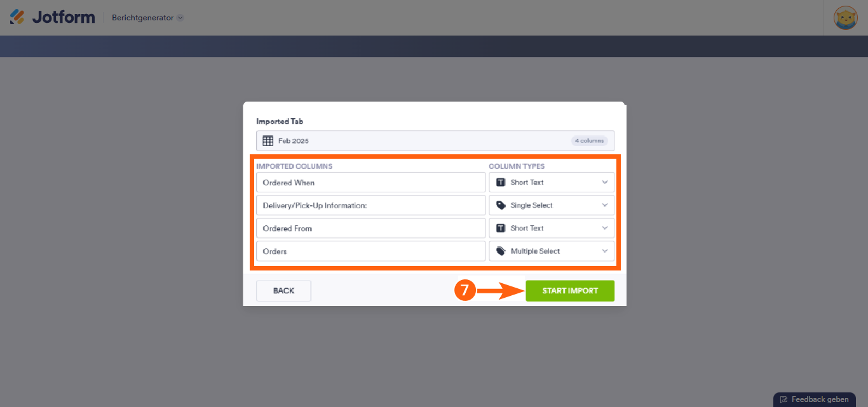The image size is (868, 407).
Task: Click the Single Select tag icon
Action: (x=500, y=205)
